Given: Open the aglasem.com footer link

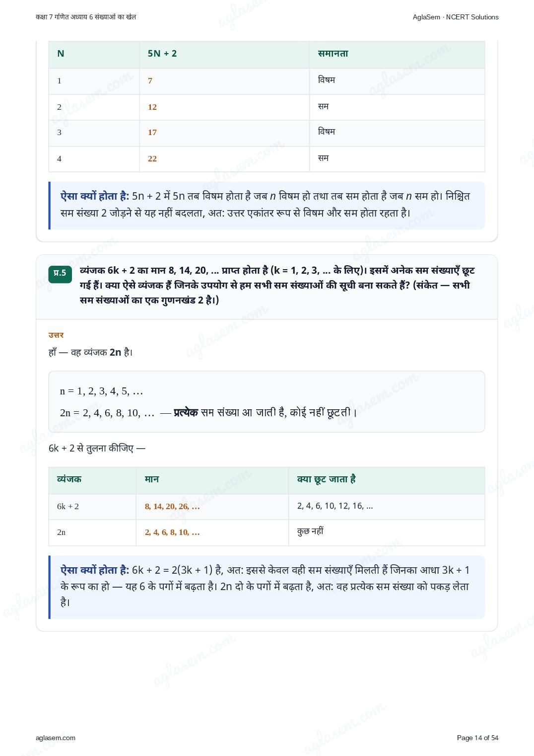Looking at the screenshot, I should 56,738.
